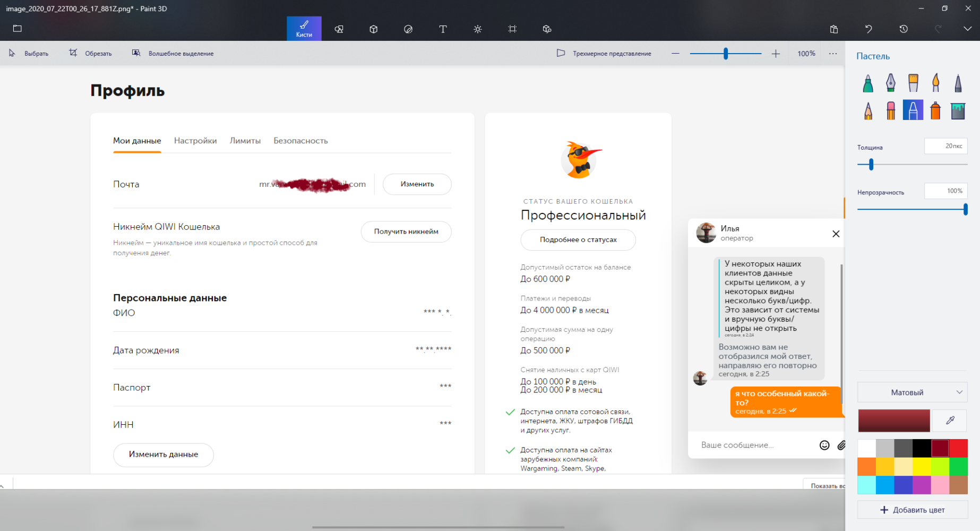This screenshot has height=531, width=980.
Task: Click the Добавить цвет button
Action: pyautogui.click(x=912, y=510)
